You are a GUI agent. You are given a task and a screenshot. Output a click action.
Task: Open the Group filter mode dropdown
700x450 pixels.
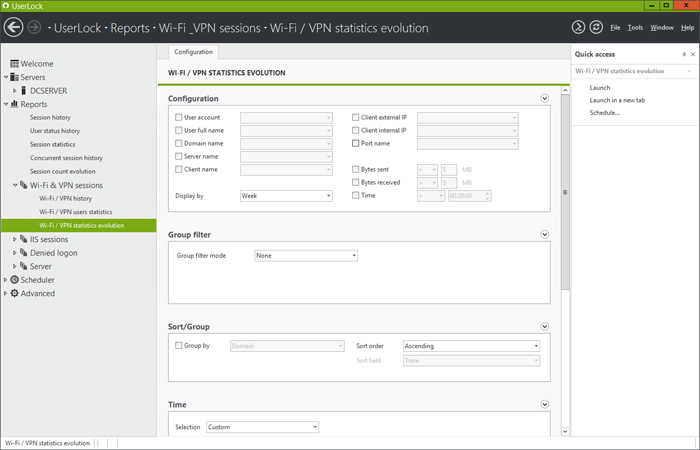(x=306, y=256)
